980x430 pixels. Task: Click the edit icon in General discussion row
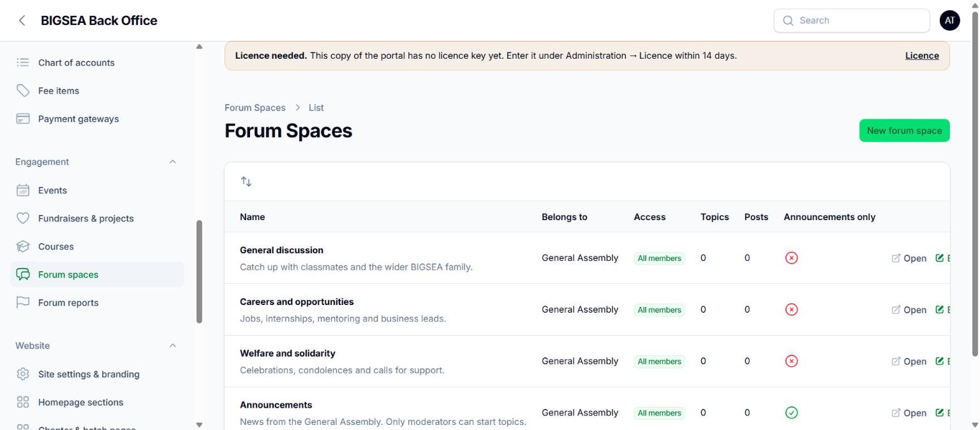click(x=939, y=258)
